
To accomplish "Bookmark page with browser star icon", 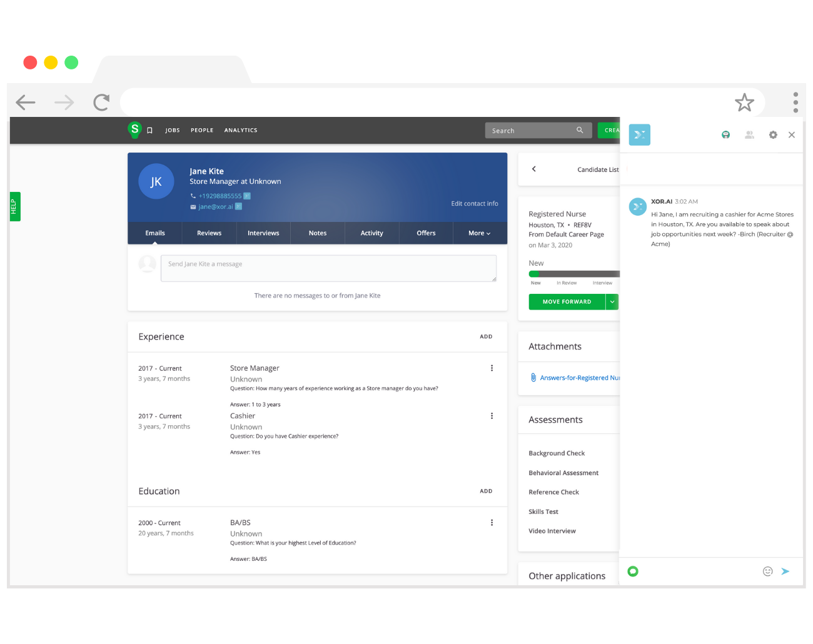I will point(744,103).
